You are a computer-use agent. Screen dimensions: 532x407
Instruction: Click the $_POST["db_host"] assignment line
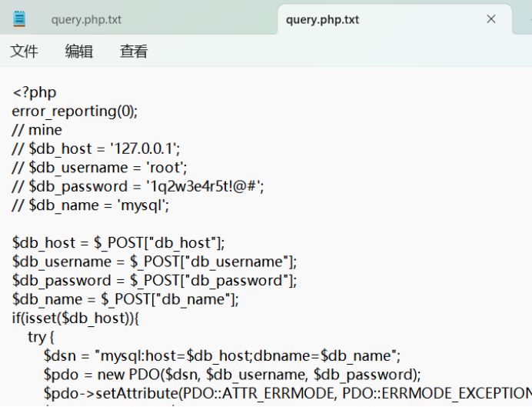click(x=118, y=242)
